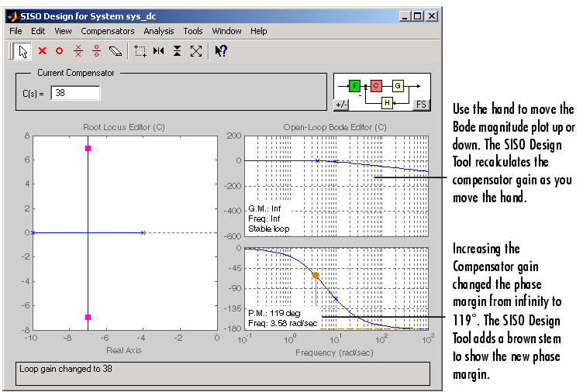Open the File menu

click(16, 31)
